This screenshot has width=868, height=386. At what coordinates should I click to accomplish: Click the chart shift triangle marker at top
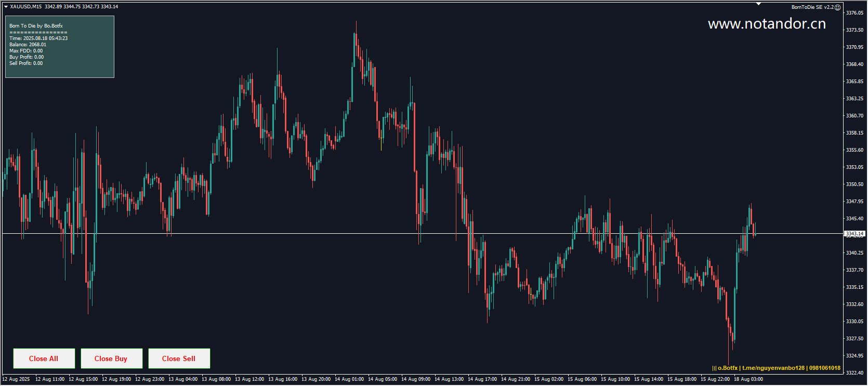click(758, 4)
